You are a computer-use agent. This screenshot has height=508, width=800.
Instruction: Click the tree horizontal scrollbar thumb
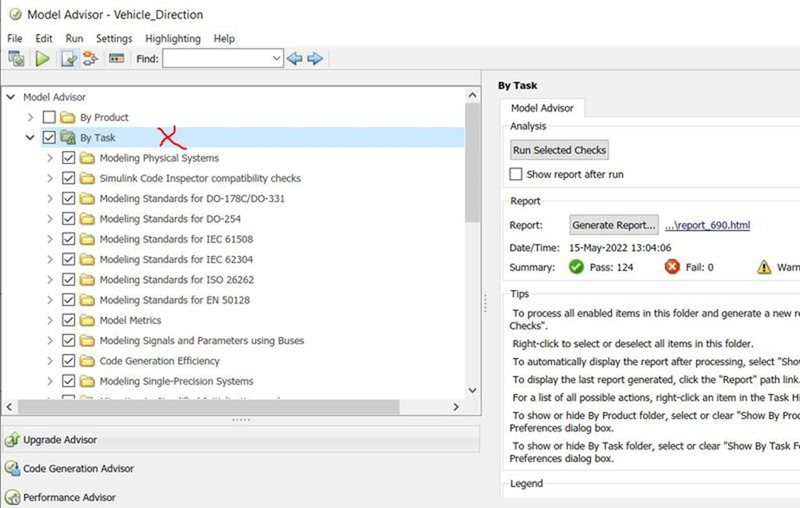(x=209, y=407)
